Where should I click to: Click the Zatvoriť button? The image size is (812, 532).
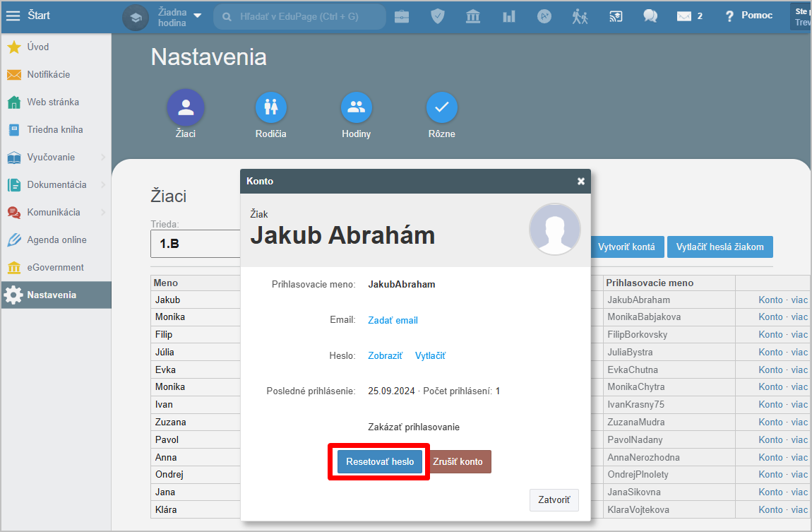[x=554, y=500]
